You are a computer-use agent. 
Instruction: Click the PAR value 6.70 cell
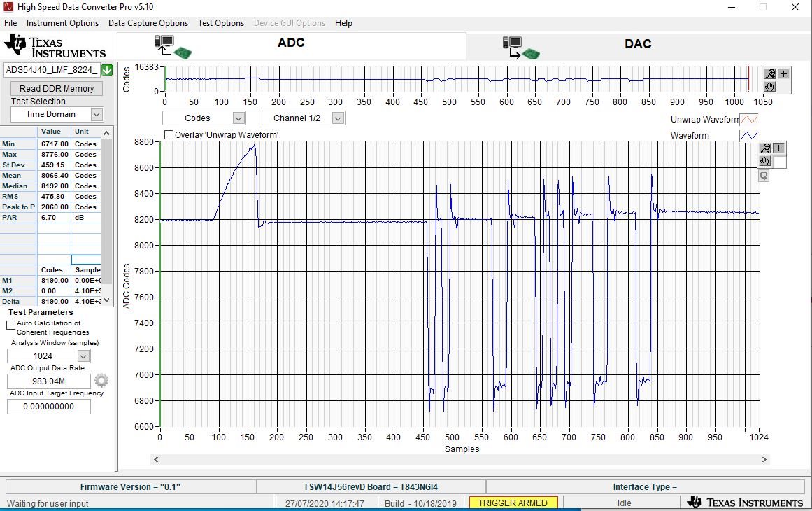pyautogui.click(x=54, y=218)
